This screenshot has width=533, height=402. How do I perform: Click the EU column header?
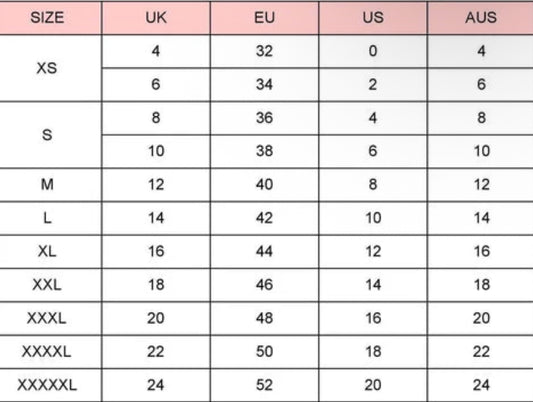tap(264, 17)
